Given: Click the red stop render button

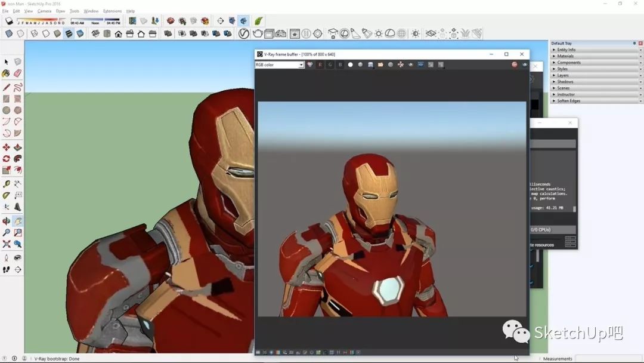Looking at the screenshot, I should [514, 64].
